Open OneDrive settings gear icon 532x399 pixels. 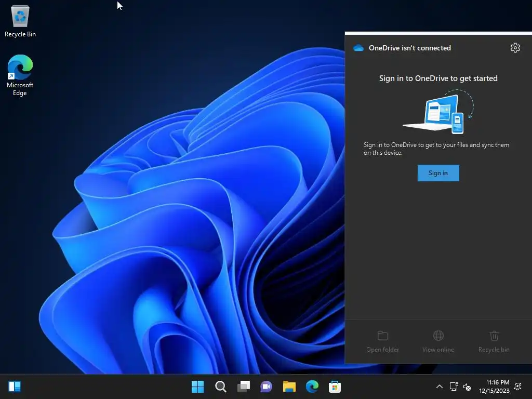pos(515,48)
